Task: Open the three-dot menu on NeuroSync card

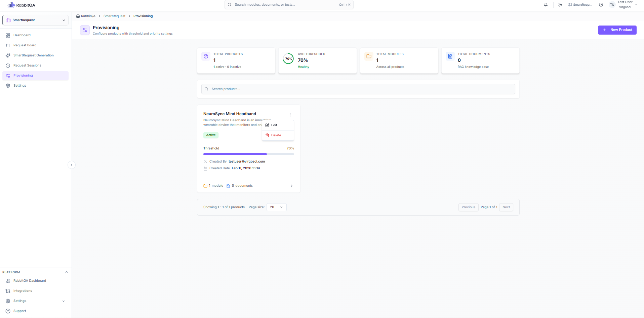Action: point(290,115)
